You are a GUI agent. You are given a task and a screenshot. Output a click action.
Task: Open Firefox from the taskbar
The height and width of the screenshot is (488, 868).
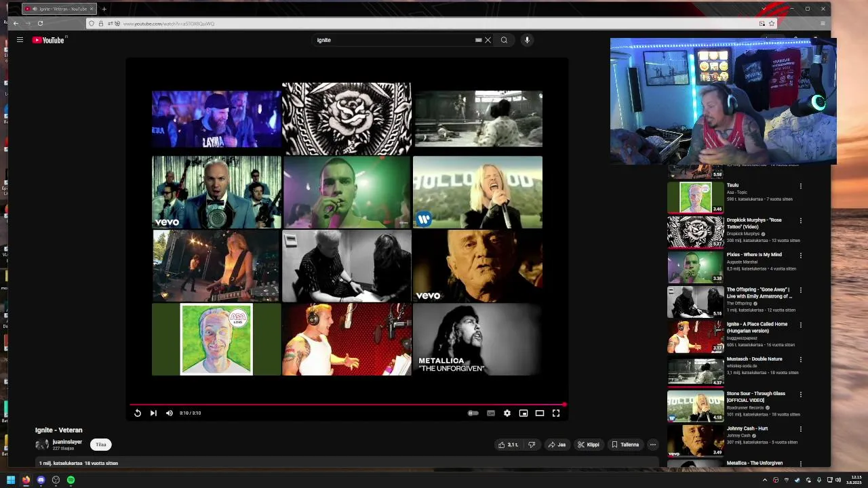[26, 480]
